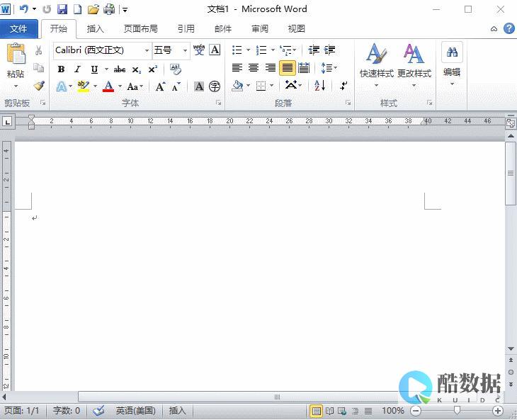The image size is (517, 420).
Task: Click 字数: 0 word count in status bar
Action: 67,411
